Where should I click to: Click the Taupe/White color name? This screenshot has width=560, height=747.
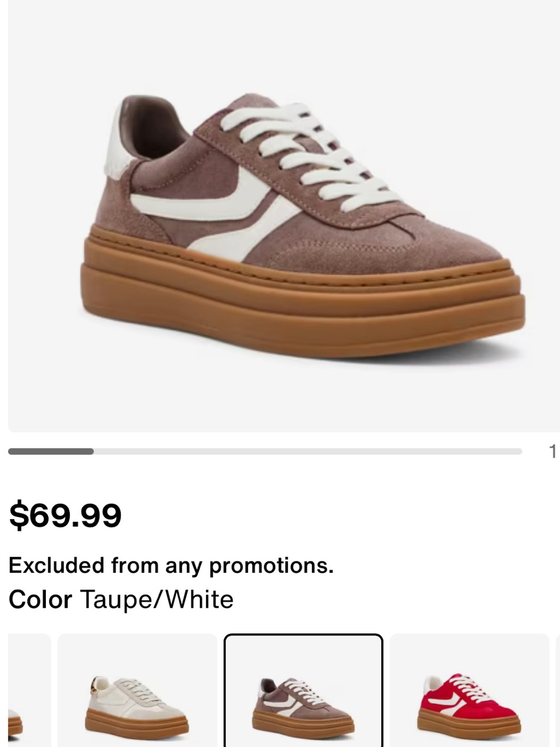pyautogui.click(x=157, y=600)
